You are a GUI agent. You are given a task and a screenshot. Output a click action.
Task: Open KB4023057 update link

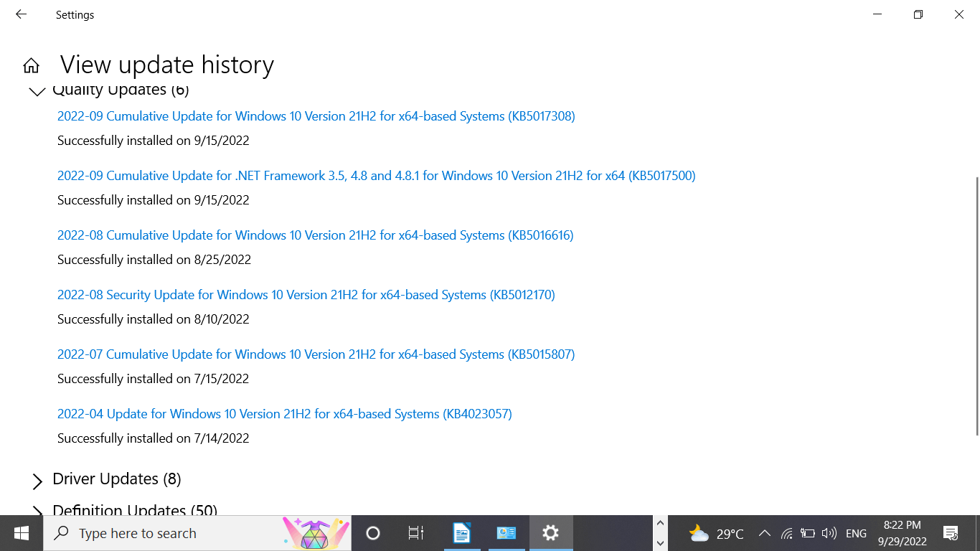click(285, 414)
